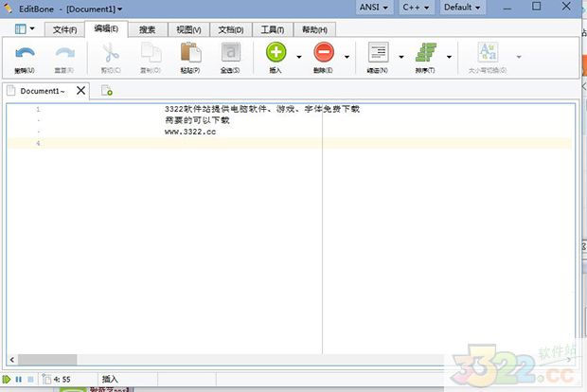Open the Insert dropdown arrow

(x=299, y=57)
